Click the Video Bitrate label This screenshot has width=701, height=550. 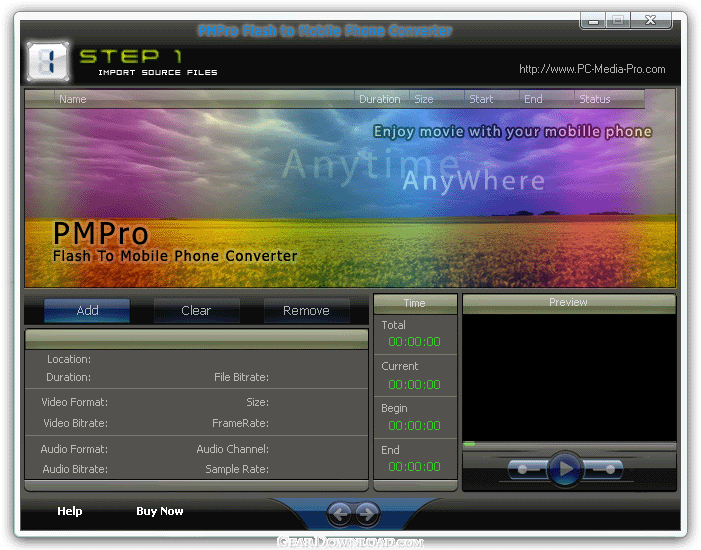point(76,423)
